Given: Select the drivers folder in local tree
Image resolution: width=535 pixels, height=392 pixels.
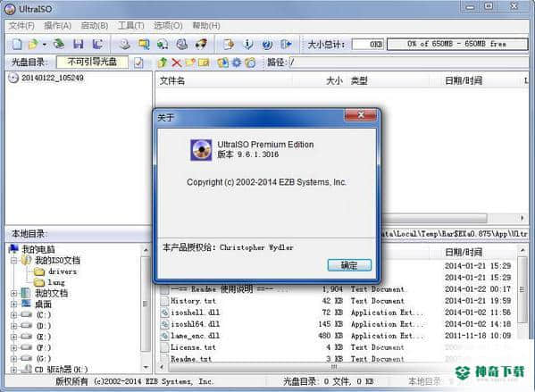Looking at the screenshot, I should click(63, 271).
